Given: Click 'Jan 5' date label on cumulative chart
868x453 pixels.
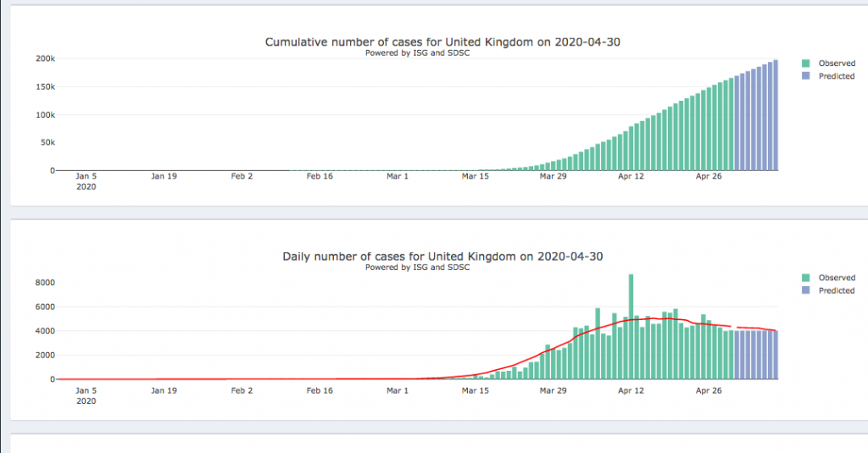Looking at the screenshot, I should click(x=86, y=177).
